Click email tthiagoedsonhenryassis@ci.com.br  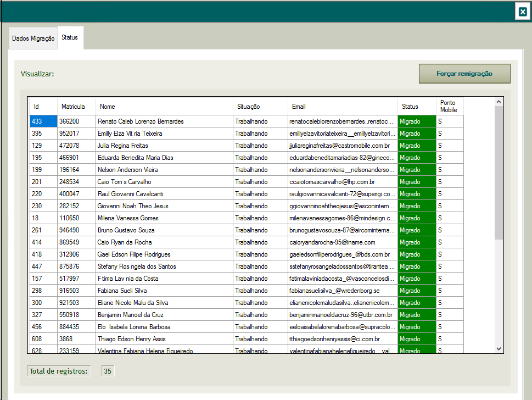[x=343, y=339]
